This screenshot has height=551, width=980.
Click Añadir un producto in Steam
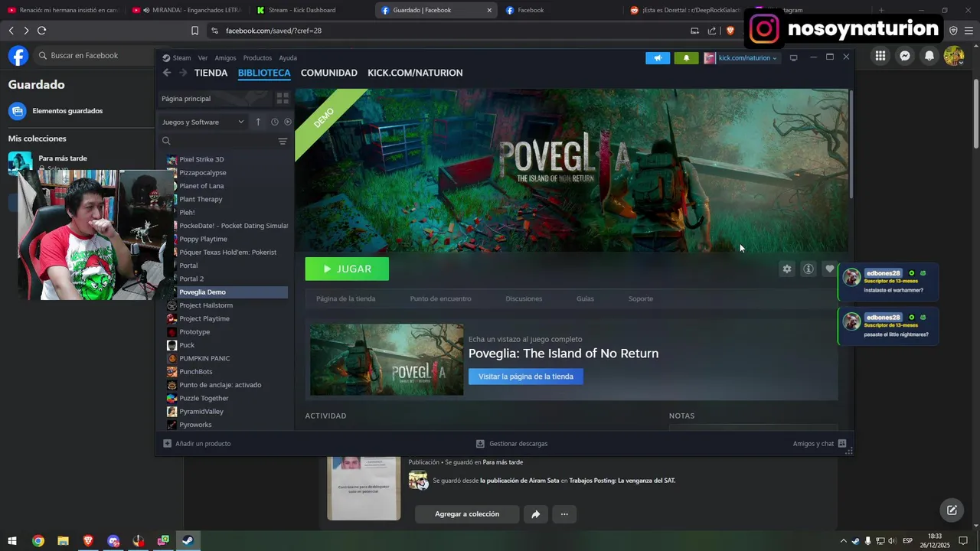pyautogui.click(x=197, y=444)
